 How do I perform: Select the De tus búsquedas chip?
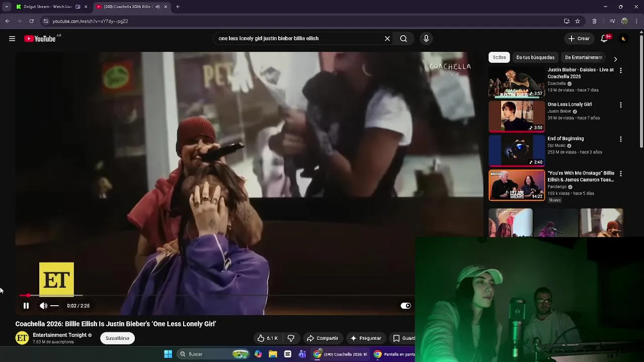535,57
